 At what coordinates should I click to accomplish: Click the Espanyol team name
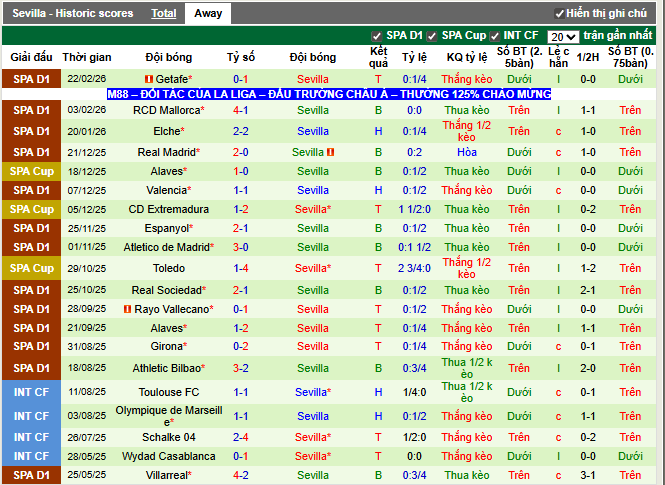(x=167, y=229)
